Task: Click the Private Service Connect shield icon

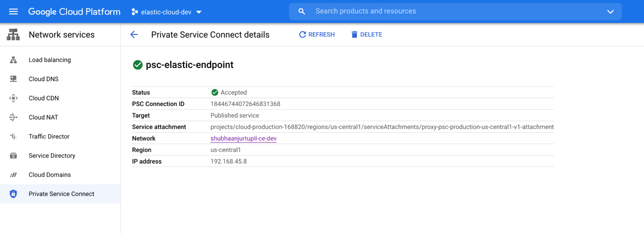Action: click(x=13, y=194)
